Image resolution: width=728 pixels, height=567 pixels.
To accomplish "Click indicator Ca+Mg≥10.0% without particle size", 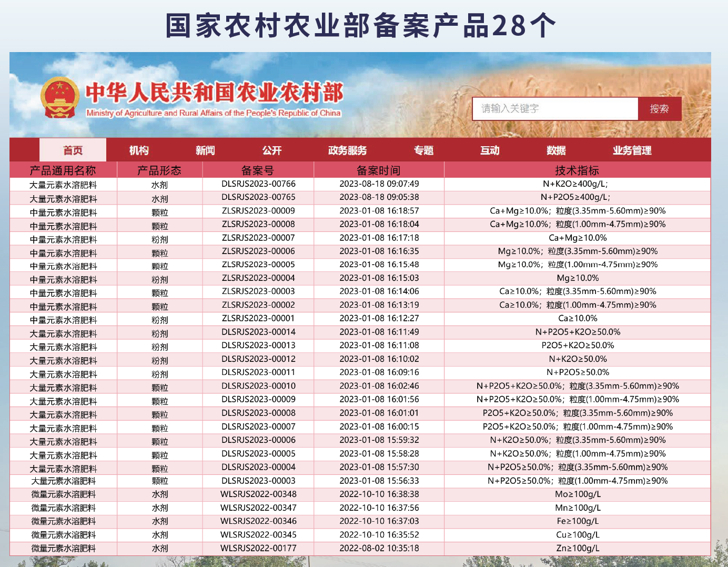I will pyautogui.click(x=578, y=237).
